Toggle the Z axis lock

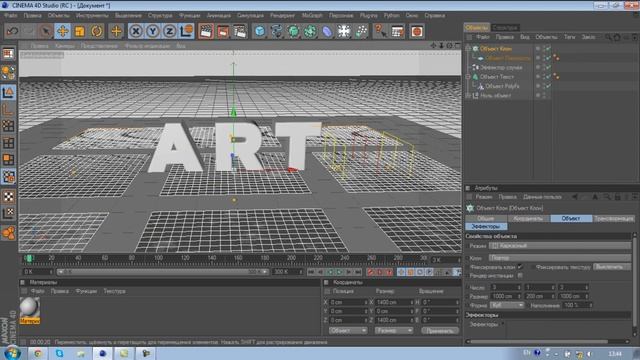pos(169,31)
